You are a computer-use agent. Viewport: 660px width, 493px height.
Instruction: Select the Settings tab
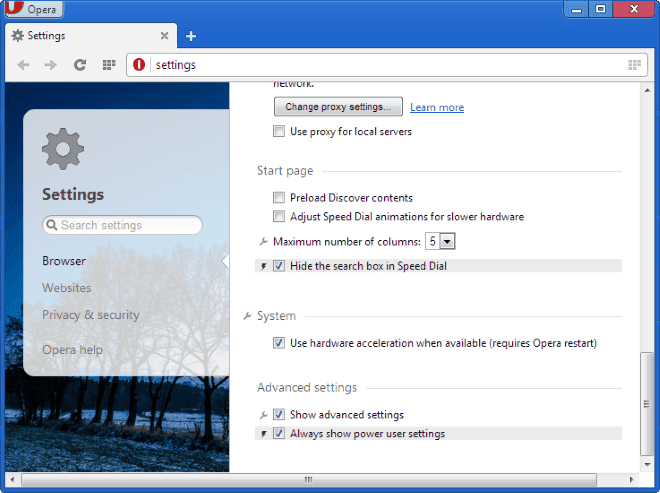coord(91,36)
